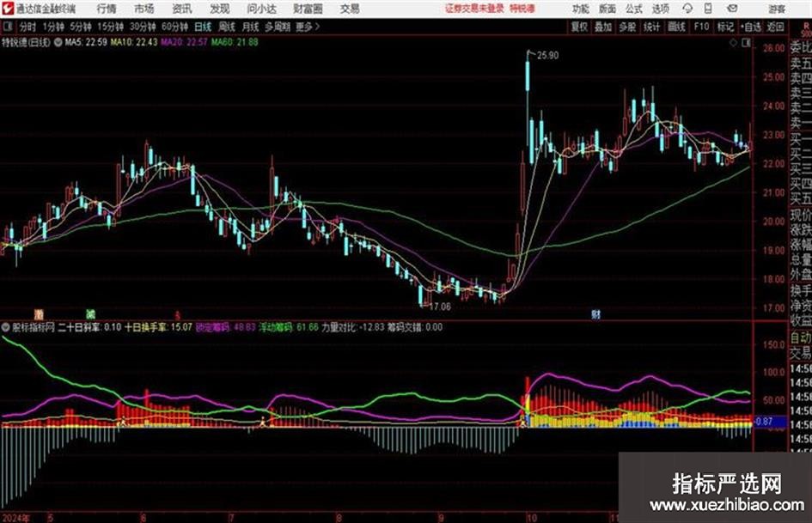Switch to the 30分钟 period tab
The height and width of the screenshot is (523, 812).
click(x=143, y=27)
